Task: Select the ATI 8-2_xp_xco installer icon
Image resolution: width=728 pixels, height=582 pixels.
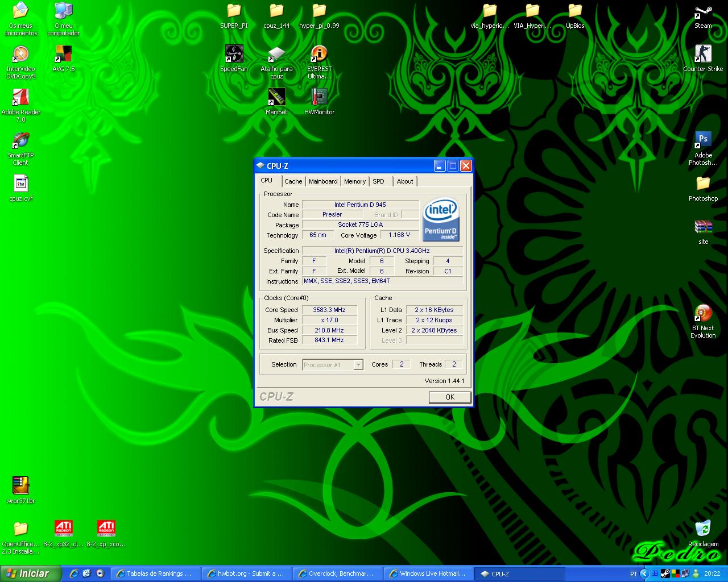Action: (106, 534)
